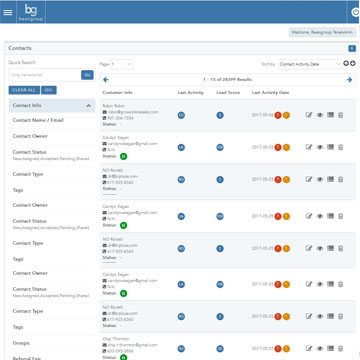Click the GO button beside CLEAR ALL
This screenshot has width=360, height=360.
(x=49, y=90)
